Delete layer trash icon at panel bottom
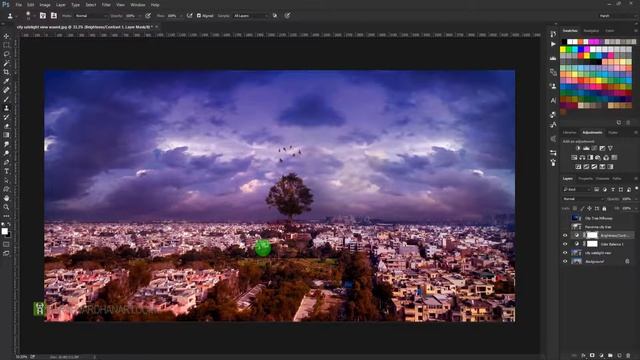 click(x=628, y=356)
